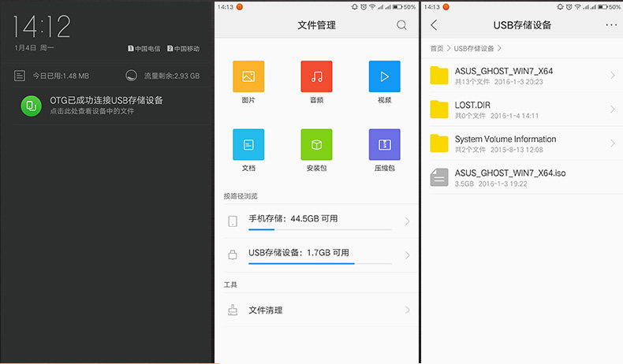Tap the back arrow in USB存储设备 screen
Viewport: 623px width, 364px height.
pos(434,25)
